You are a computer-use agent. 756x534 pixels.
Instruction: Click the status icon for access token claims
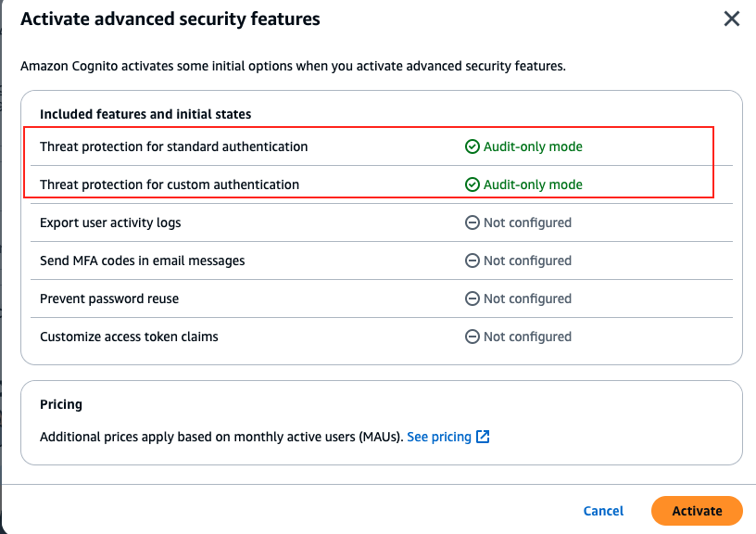click(472, 337)
